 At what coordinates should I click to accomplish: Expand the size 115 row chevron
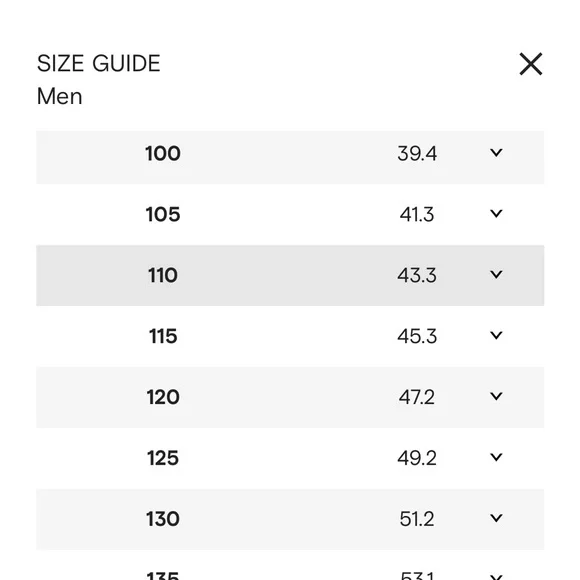click(496, 335)
